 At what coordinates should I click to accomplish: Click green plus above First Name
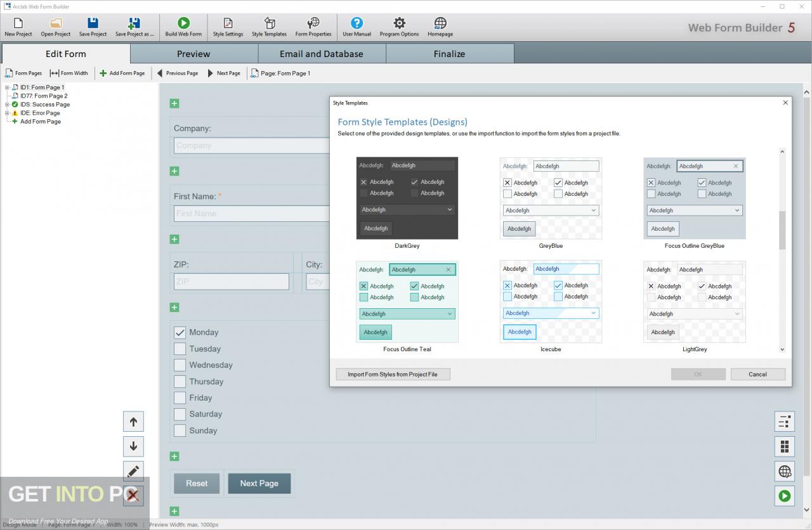[x=174, y=171]
